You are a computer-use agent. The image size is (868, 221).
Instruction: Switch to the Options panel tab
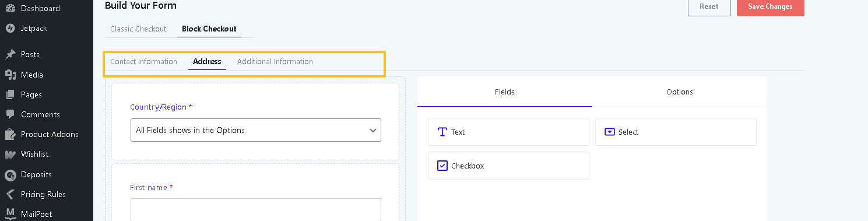pyautogui.click(x=680, y=92)
